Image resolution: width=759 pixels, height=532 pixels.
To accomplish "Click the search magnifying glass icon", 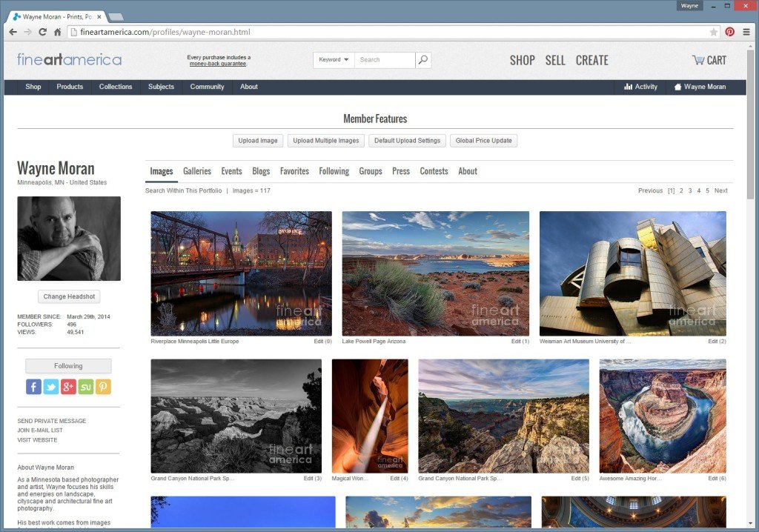I will [x=422, y=59].
